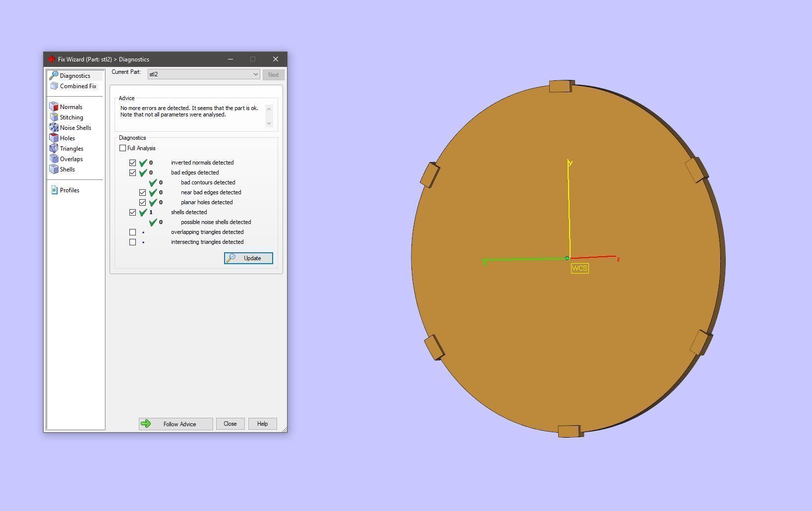
Task: Click the Diagnostics magnifier icon
Action: coord(54,75)
